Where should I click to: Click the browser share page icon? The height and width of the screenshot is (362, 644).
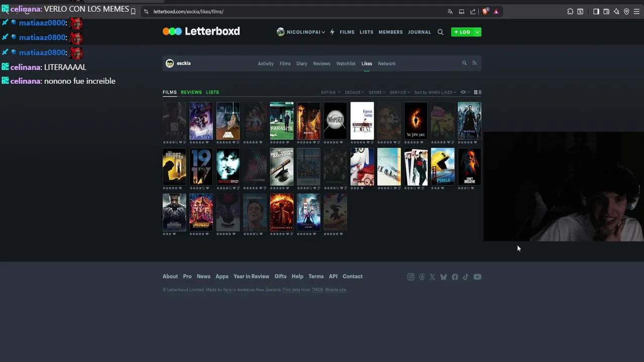click(473, 12)
